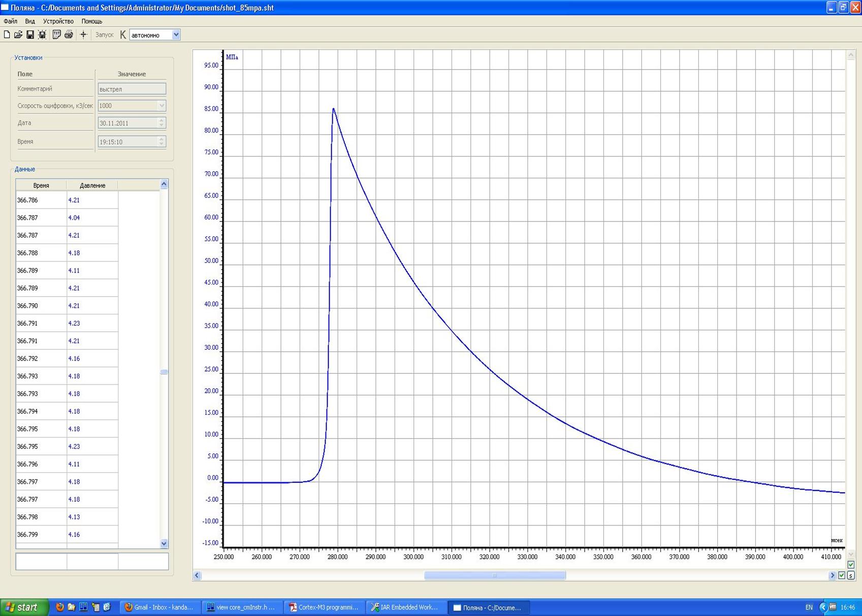Click the EN language indicator
Viewport: 862px width, 616px height.
(809, 607)
